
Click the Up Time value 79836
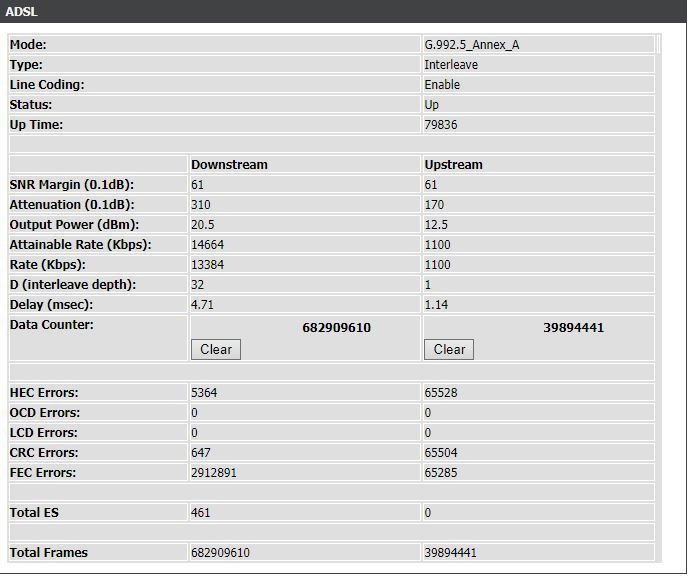[x=441, y=125]
